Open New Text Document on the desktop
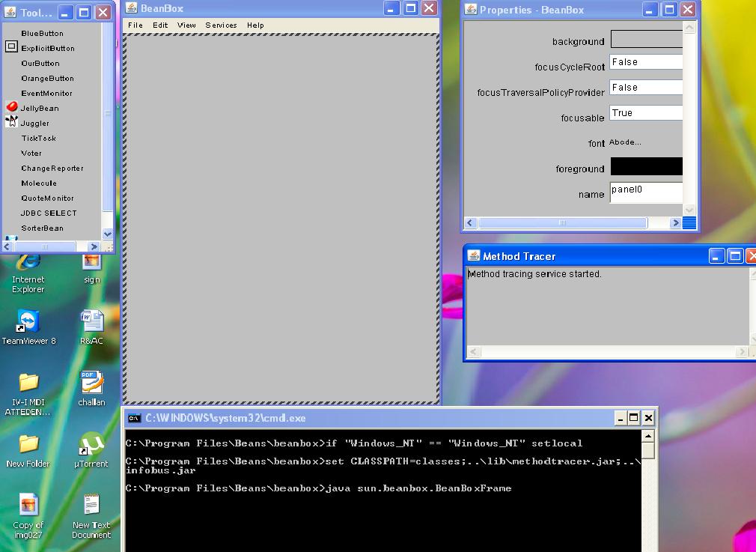Viewport: 756px width, 552px height. click(91, 503)
